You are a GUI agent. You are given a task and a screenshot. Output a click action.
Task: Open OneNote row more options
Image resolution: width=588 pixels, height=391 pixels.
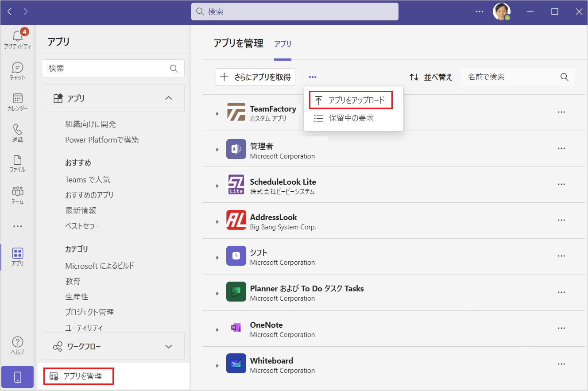point(561,328)
